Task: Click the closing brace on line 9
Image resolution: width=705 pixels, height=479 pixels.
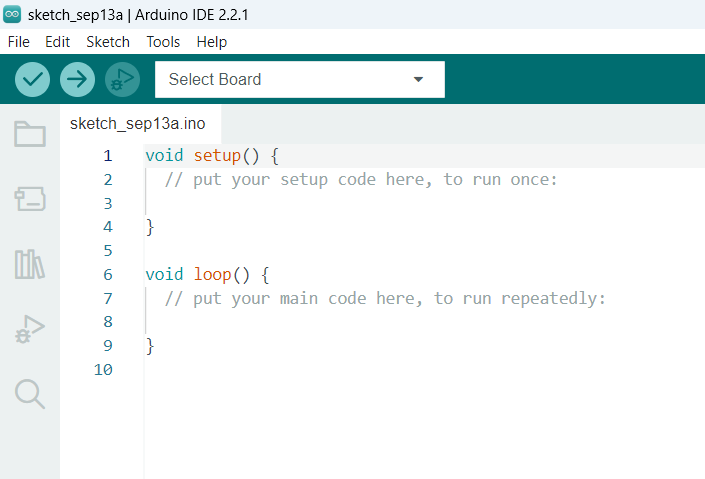Action: (150, 346)
